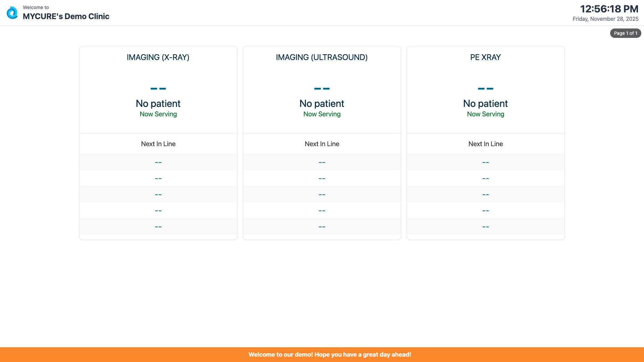The height and width of the screenshot is (362, 644).
Task: Click the orange welcome banner message
Action: coord(330,355)
